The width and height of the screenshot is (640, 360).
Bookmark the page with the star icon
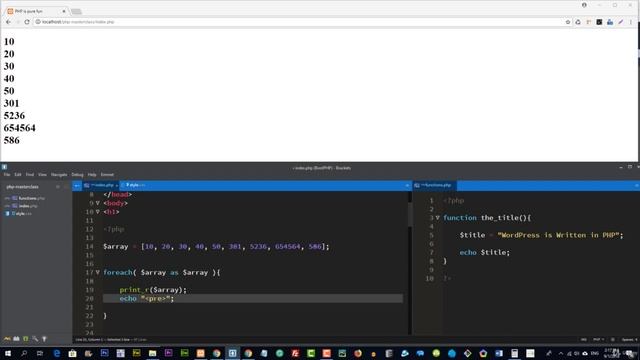568,22
